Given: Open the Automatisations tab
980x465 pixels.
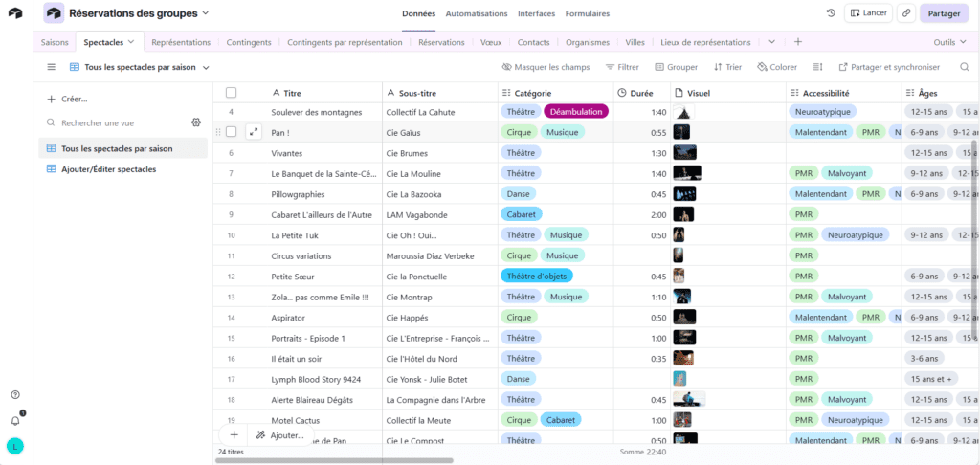Looking at the screenshot, I should click(x=477, y=13).
